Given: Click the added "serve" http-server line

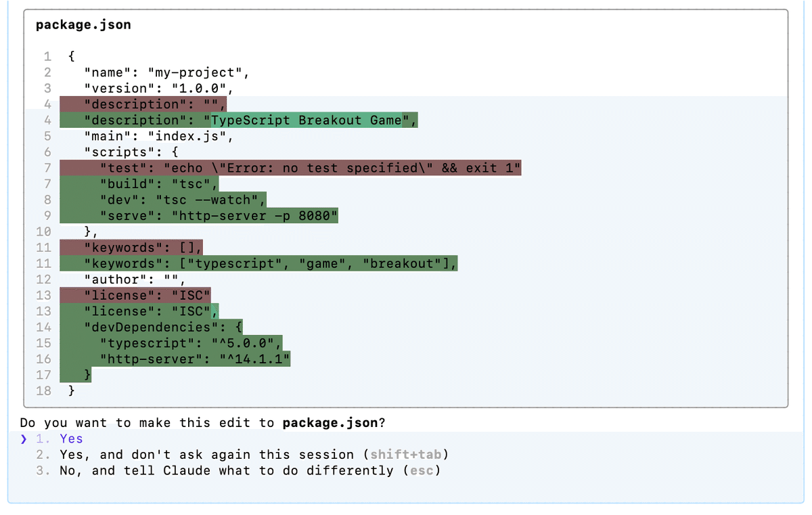Looking at the screenshot, I should pyautogui.click(x=218, y=216).
